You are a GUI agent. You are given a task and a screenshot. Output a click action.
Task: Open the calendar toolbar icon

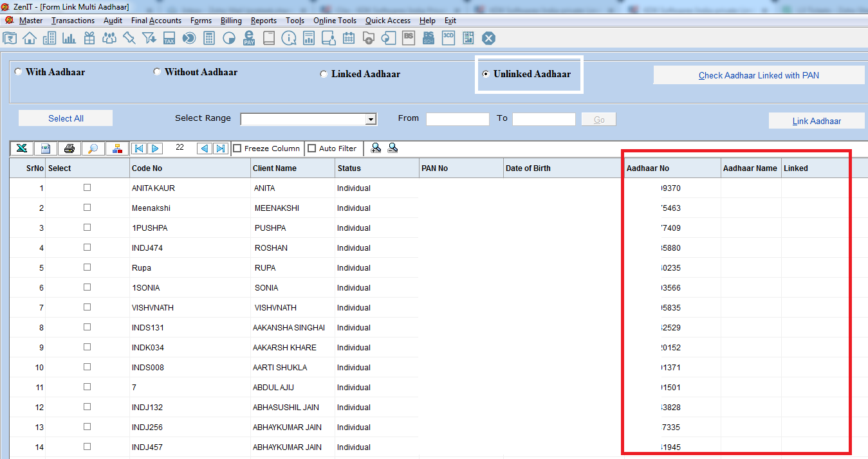[x=349, y=38]
